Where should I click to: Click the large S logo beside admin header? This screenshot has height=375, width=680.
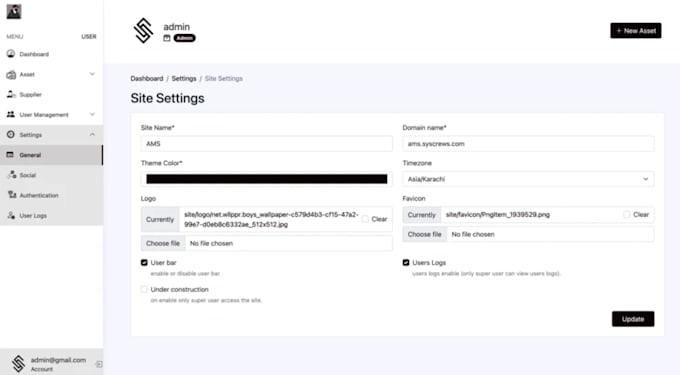click(x=143, y=30)
